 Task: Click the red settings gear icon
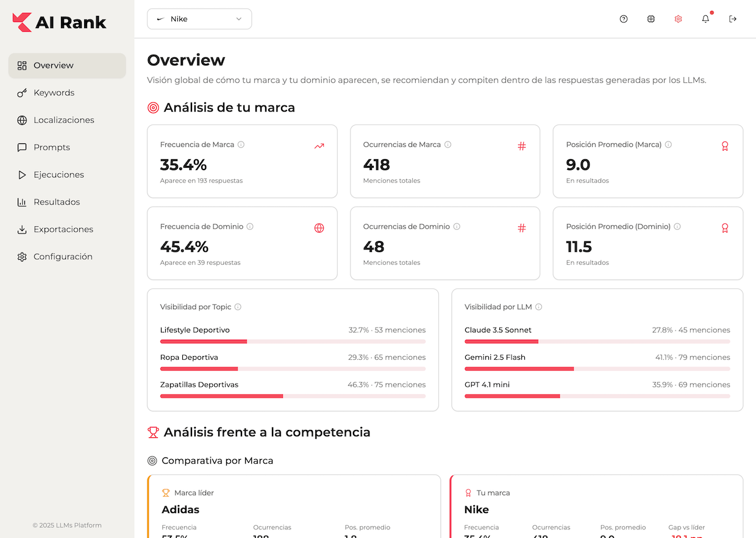[678, 19]
